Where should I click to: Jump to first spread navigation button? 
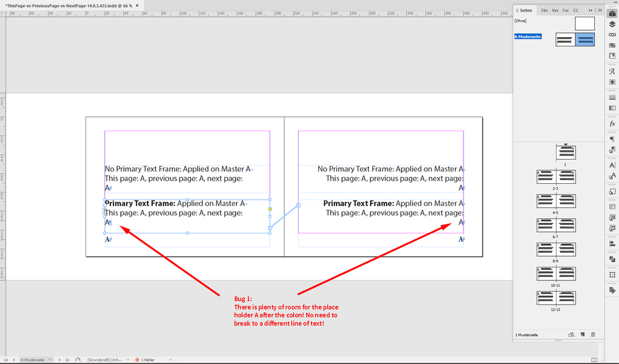point(7,359)
